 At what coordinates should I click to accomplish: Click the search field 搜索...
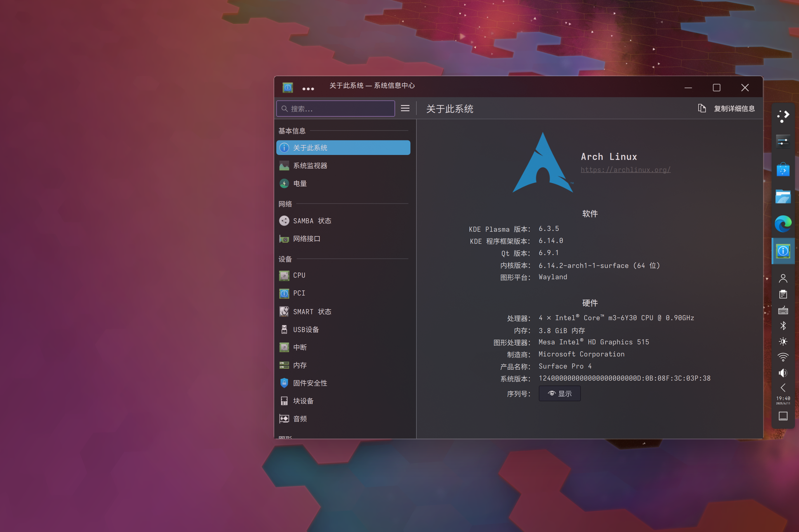(x=335, y=109)
